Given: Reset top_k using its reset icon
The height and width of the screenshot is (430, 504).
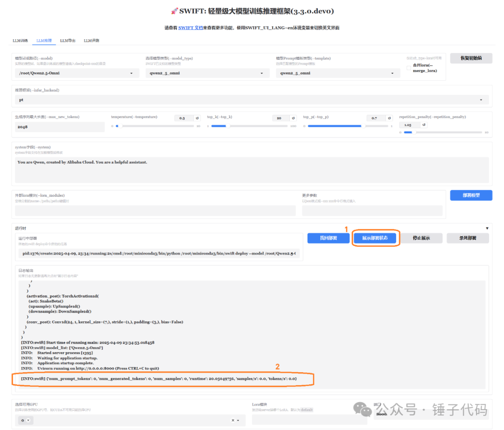Looking at the screenshot, I should click(293, 118).
